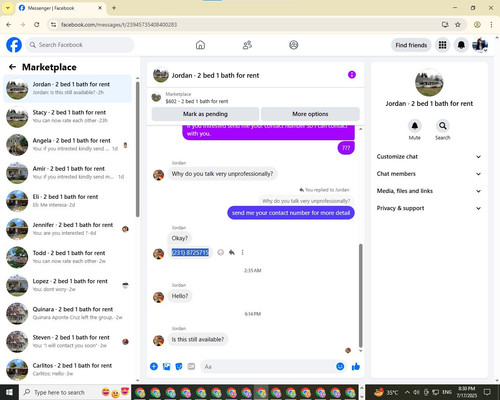The height and width of the screenshot is (400, 500).
Task: Open Windows notification center icon
Action: (x=487, y=392)
